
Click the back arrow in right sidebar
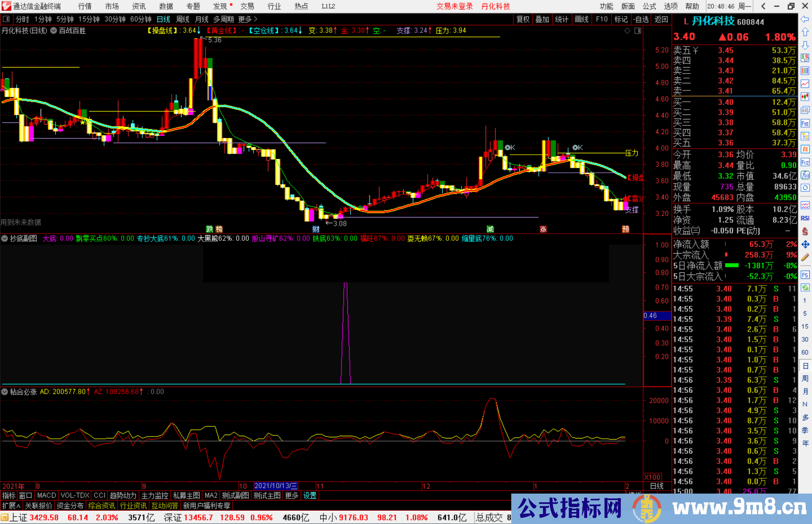point(805,19)
